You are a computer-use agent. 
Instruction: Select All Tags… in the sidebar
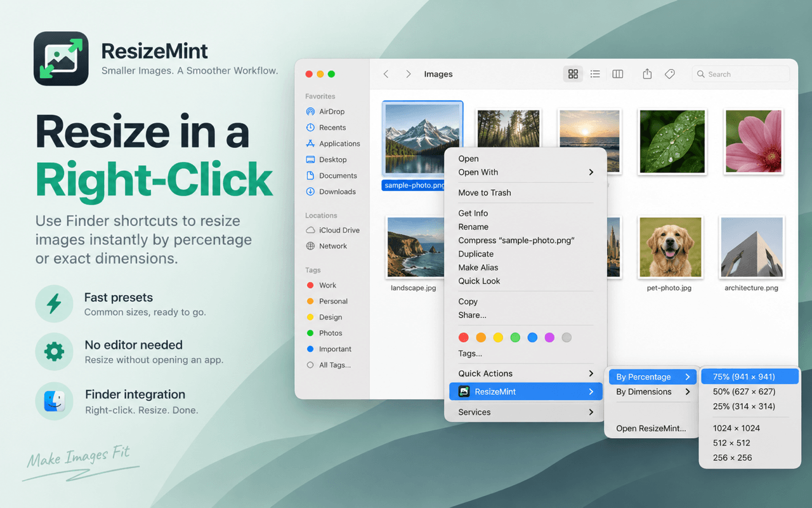[329, 364]
